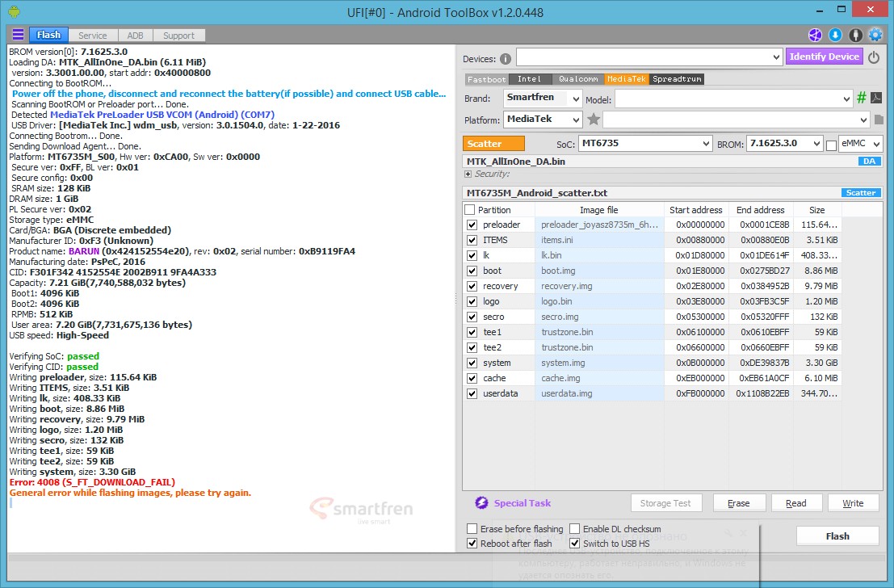Click the Android icon in title bar
The height and width of the screenshot is (588, 894).
tap(15, 11)
